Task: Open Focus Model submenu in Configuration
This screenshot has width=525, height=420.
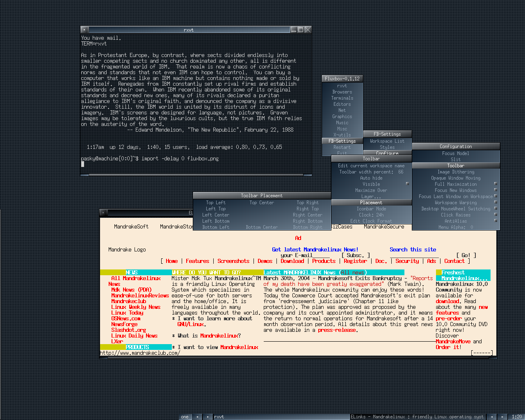Action: click(x=456, y=153)
